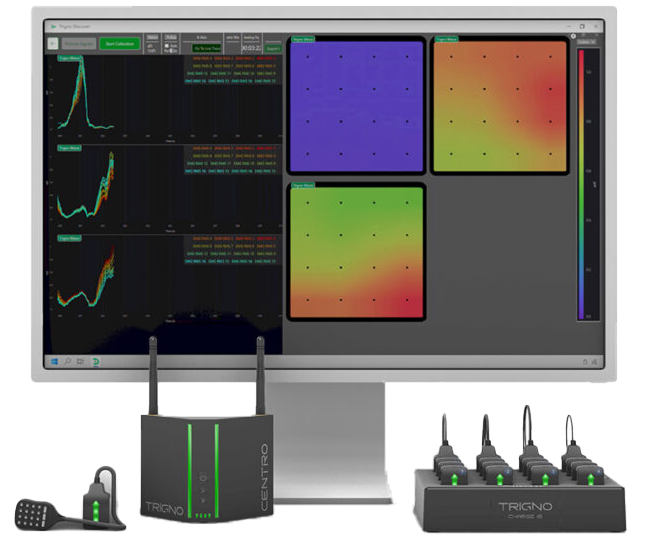Open the info icon above the color scale
Viewport: 646px width, 541px height.
(x=573, y=36)
